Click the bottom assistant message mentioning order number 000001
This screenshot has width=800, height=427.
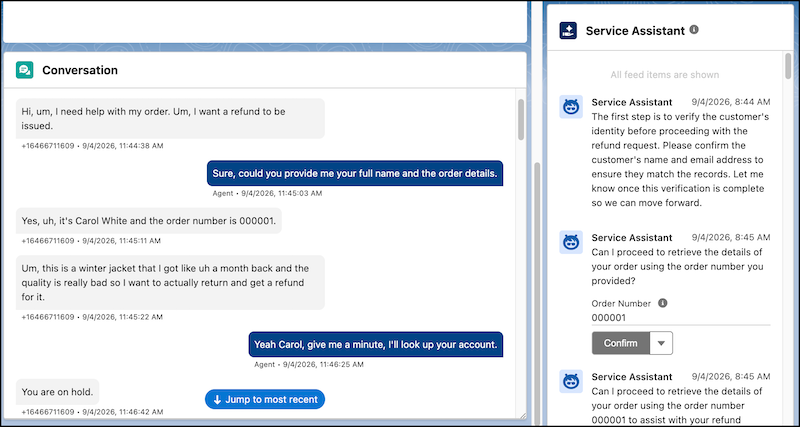(x=677, y=406)
